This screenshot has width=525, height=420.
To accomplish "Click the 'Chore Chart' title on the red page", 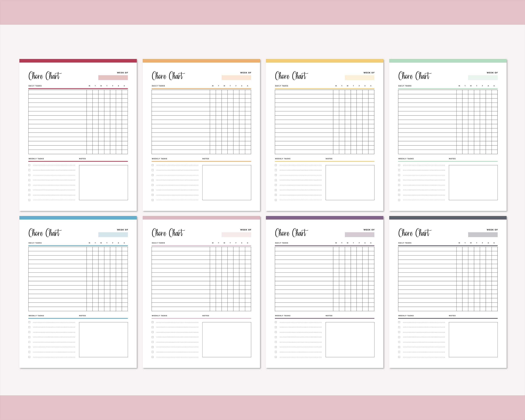I will 45,76.
